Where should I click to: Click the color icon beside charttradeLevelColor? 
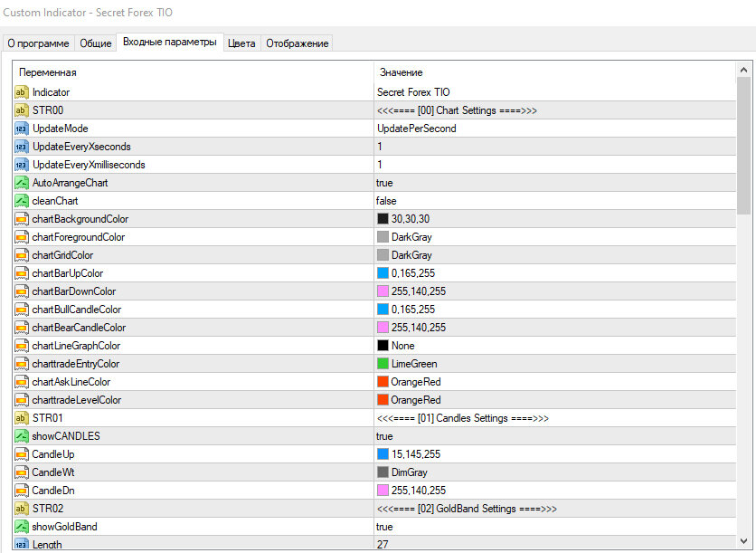click(x=21, y=400)
